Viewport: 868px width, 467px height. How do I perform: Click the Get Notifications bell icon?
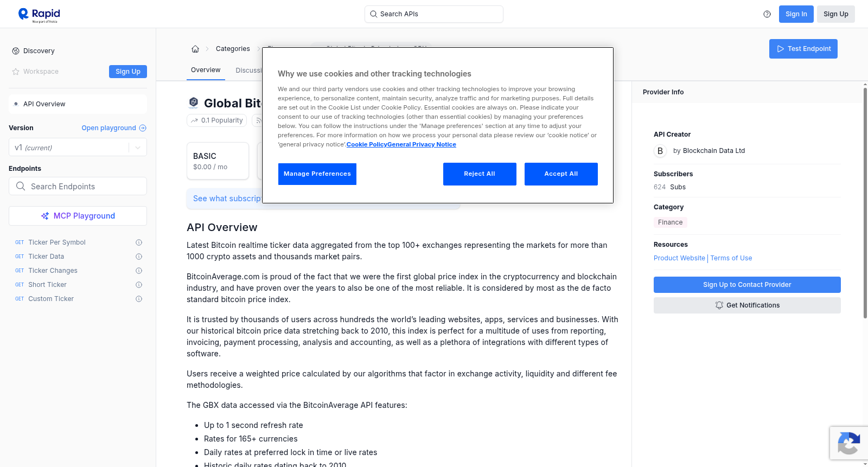719,305
